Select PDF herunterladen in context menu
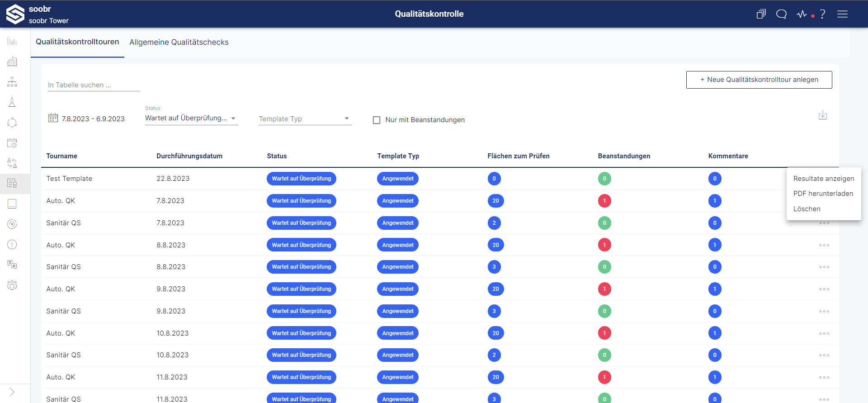868x403 pixels. click(823, 194)
